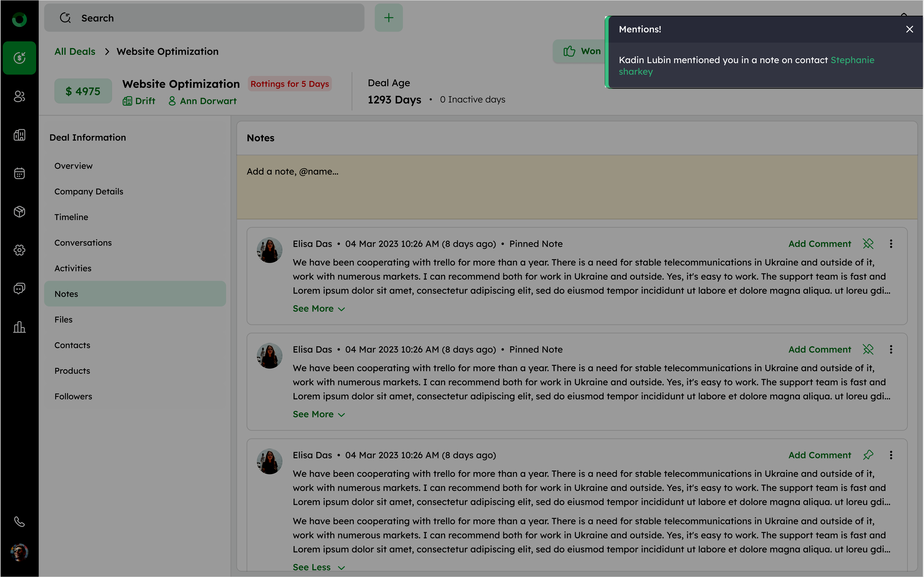This screenshot has width=924, height=577.
Task: Click Add Comment on second note
Action: (x=819, y=350)
